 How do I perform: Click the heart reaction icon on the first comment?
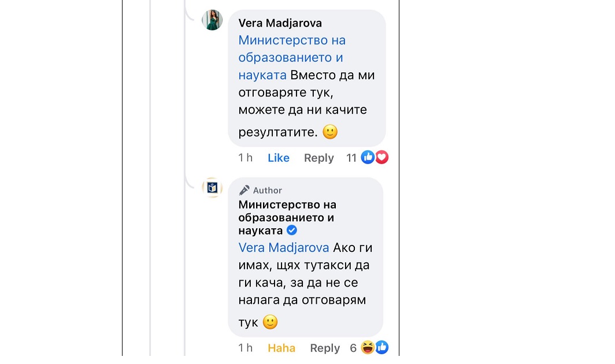[380, 157]
